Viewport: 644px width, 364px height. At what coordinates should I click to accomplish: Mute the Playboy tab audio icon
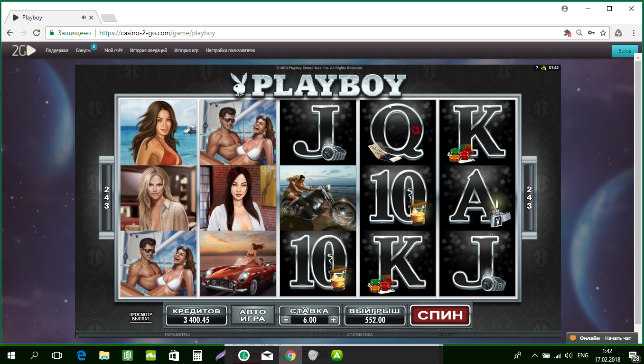[x=84, y=18]
